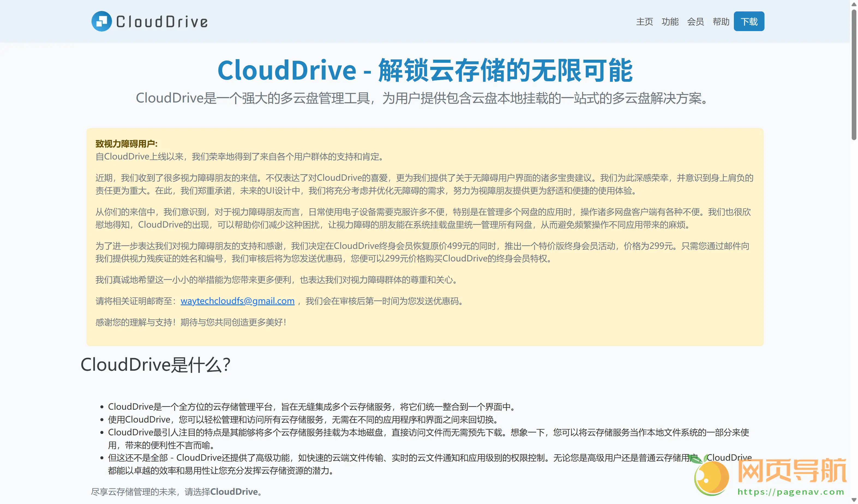This screenshot has width=858, height=504.
Task: Click the CloudDrive是什么? section heading
Action: 155,364
